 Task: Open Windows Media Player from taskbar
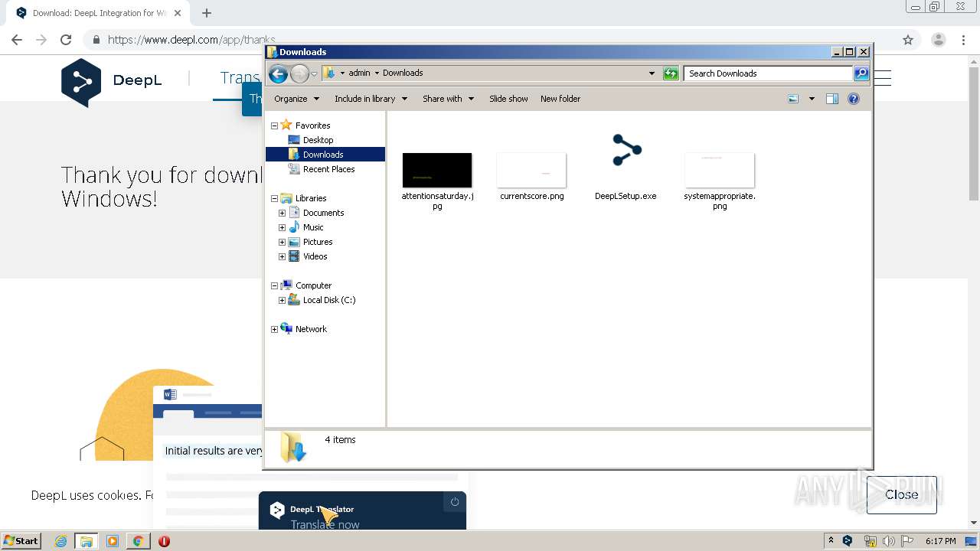113,541
